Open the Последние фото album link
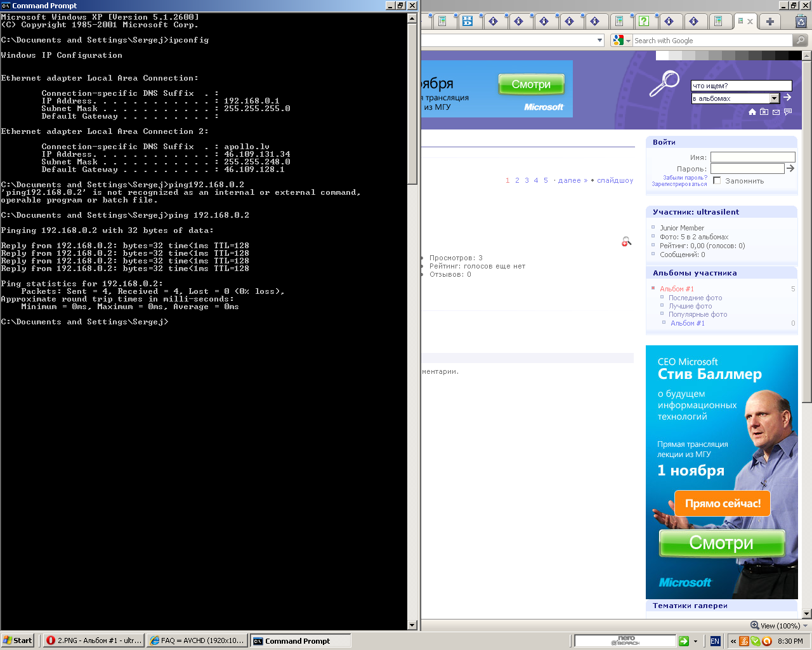The width and height of the screenshot is (812, 650). coord(695,298)
